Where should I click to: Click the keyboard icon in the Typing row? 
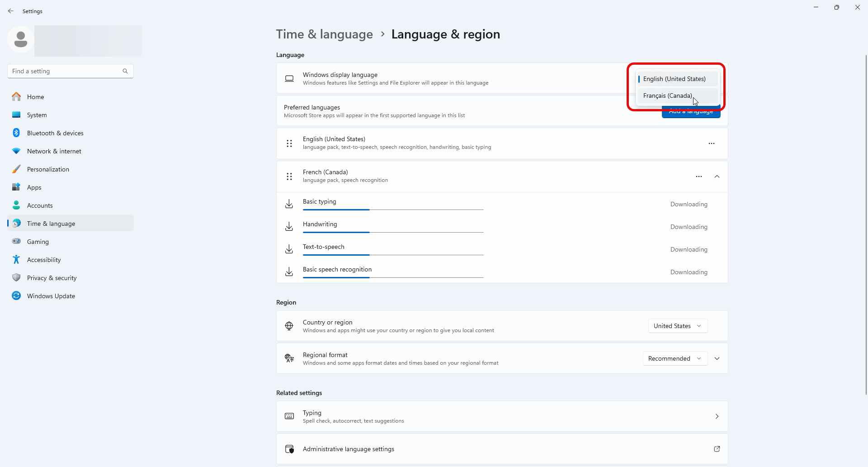pos(289,416)
